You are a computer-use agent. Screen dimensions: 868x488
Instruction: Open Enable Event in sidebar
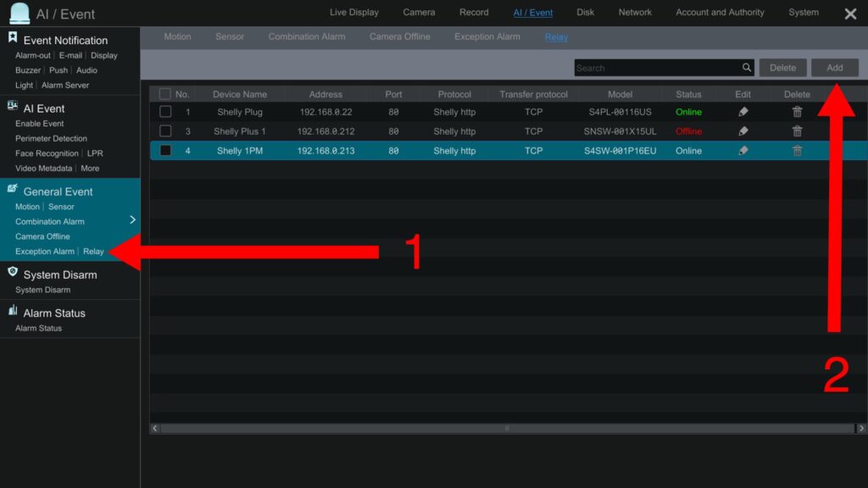coord(39,124)
